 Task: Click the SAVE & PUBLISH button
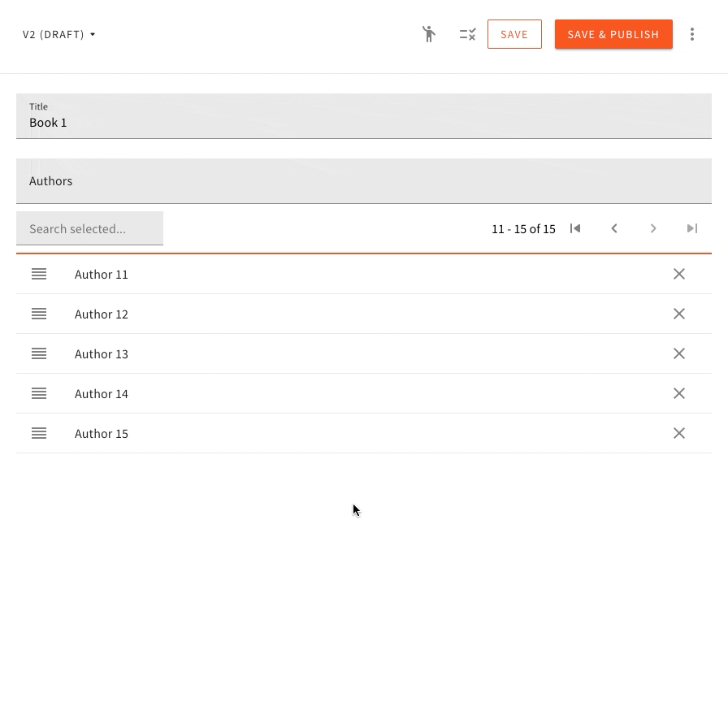pos(613,34)
